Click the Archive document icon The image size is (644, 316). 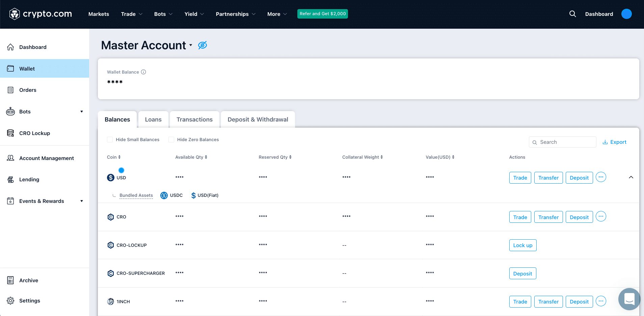[x=10, y=280]
